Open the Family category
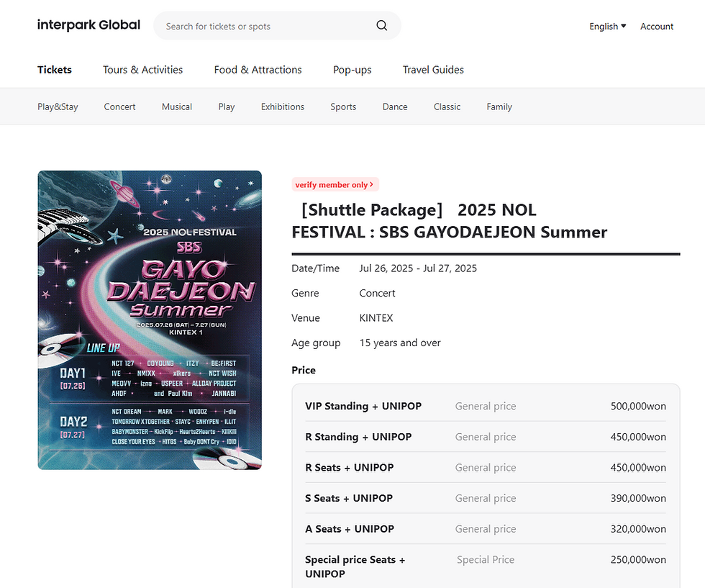 499,107
